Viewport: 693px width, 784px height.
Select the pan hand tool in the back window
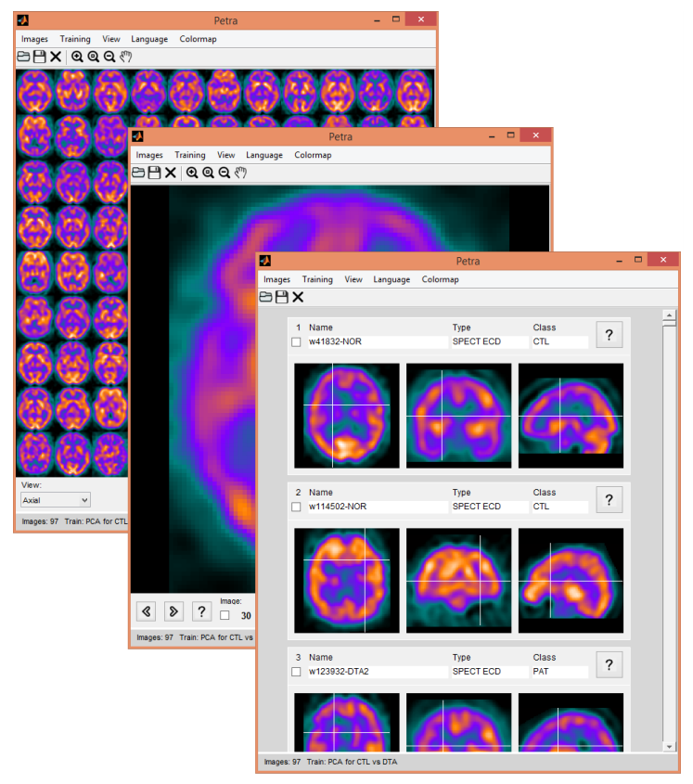tap(125, 57)
